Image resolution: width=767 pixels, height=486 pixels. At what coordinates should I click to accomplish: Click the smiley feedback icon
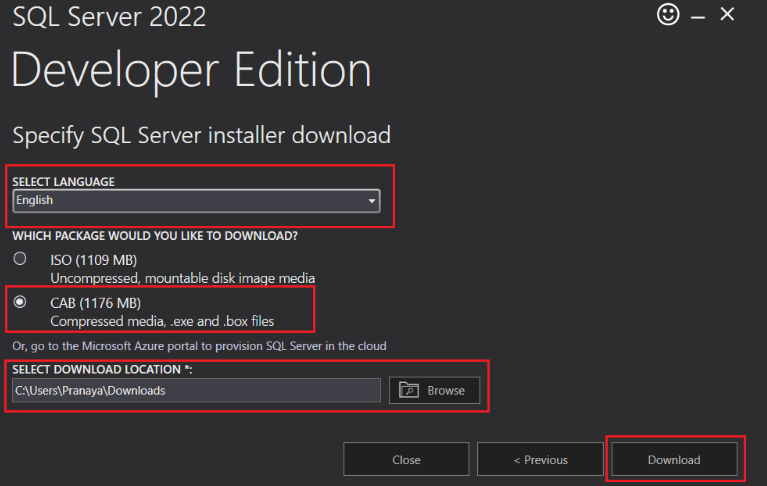pyautogui.click(x=668, y=14)
